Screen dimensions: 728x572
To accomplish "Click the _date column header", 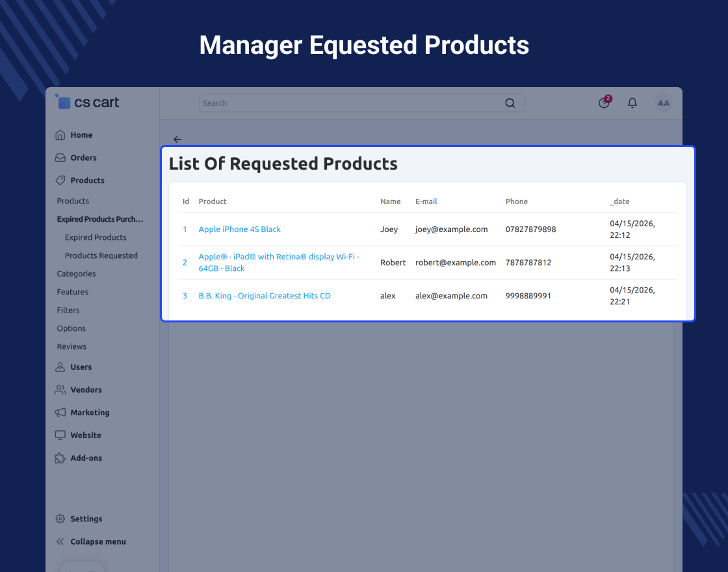I will (x=620, y=201).
